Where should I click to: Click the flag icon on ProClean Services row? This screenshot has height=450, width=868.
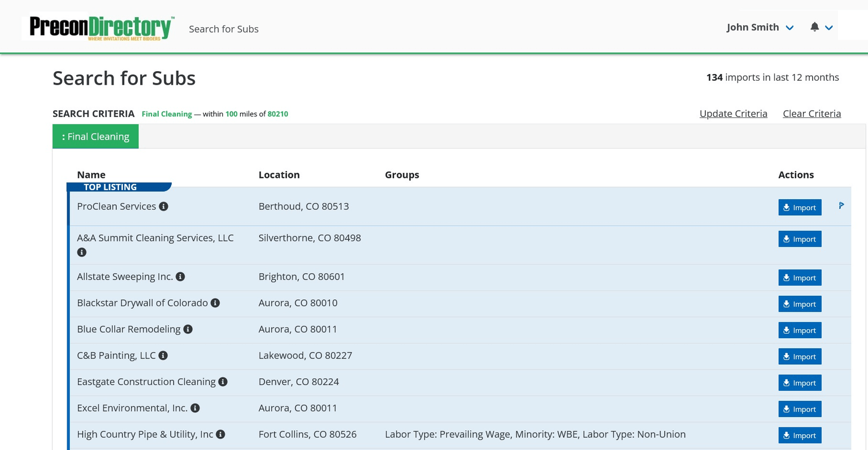(x=841, y=206)
